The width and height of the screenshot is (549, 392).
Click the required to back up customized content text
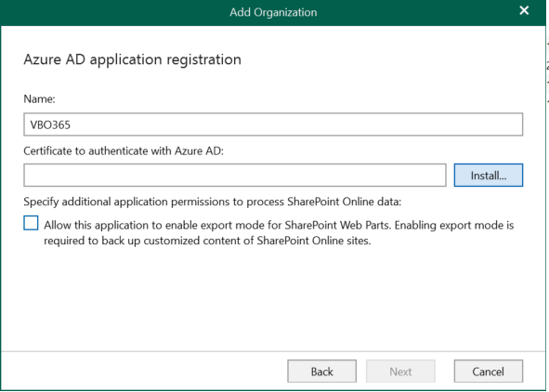tap(207, 241)
